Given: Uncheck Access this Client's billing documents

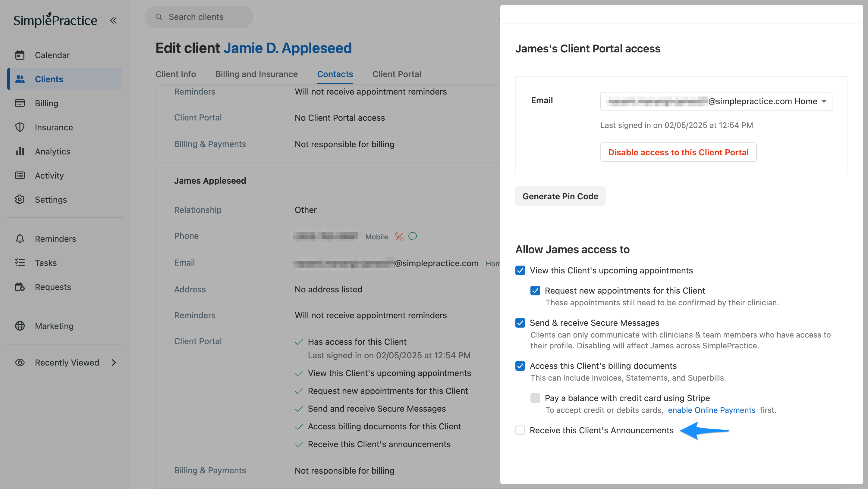Looking at the screenshot, I should point(520,366).
